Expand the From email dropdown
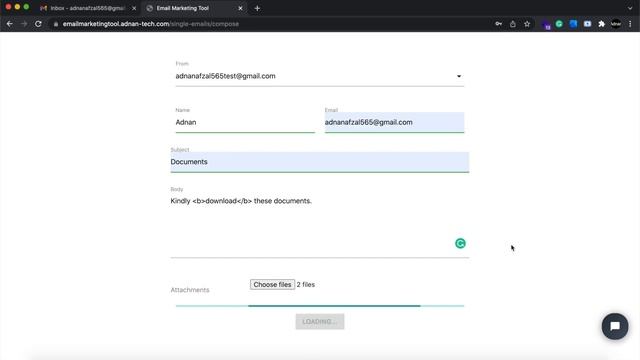This screenshot has height=360, width=640. 320,76
